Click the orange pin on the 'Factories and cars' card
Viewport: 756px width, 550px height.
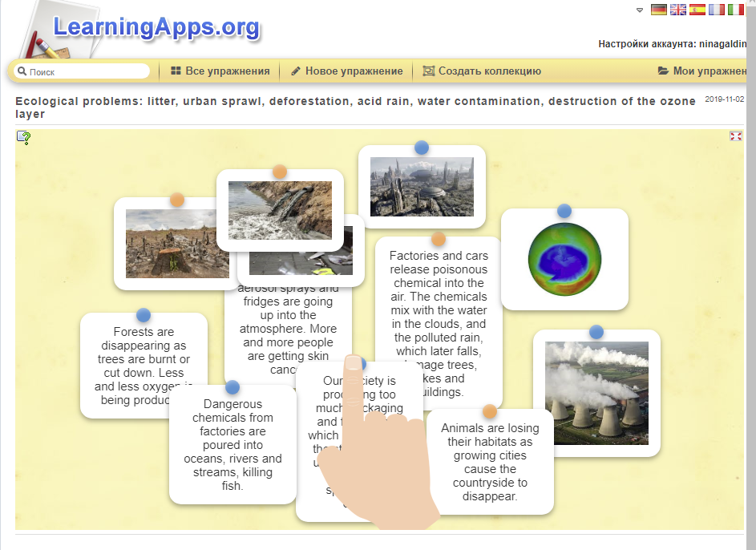(x=439, y=239)
